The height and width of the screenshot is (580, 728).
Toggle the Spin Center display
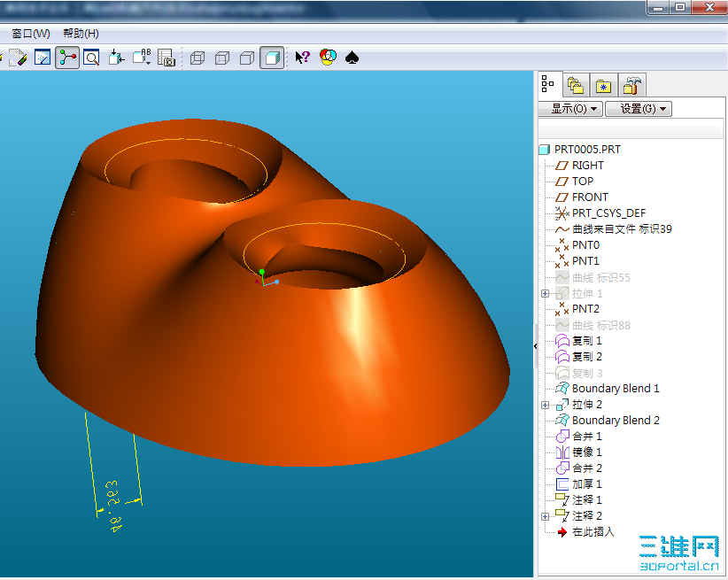coord(67,58)
